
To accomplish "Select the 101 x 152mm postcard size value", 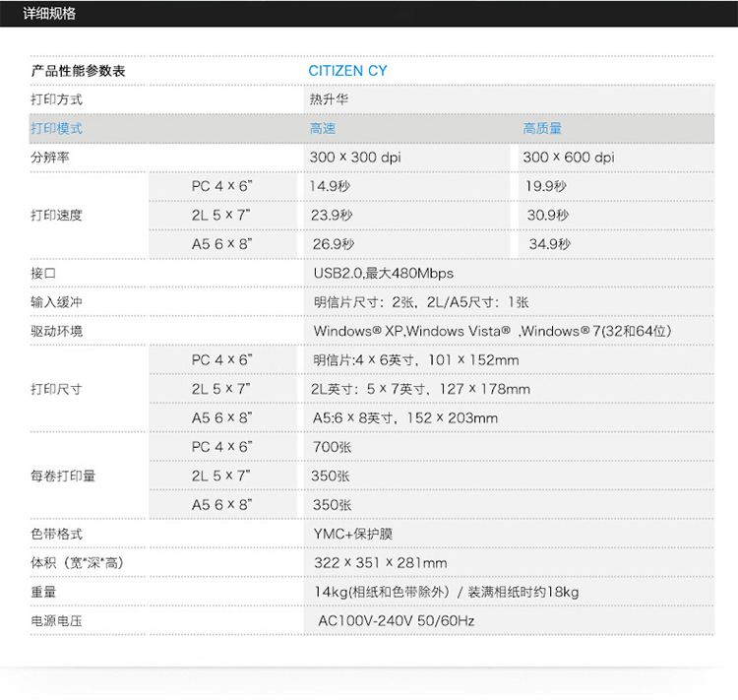I will (x=416, y=360).
